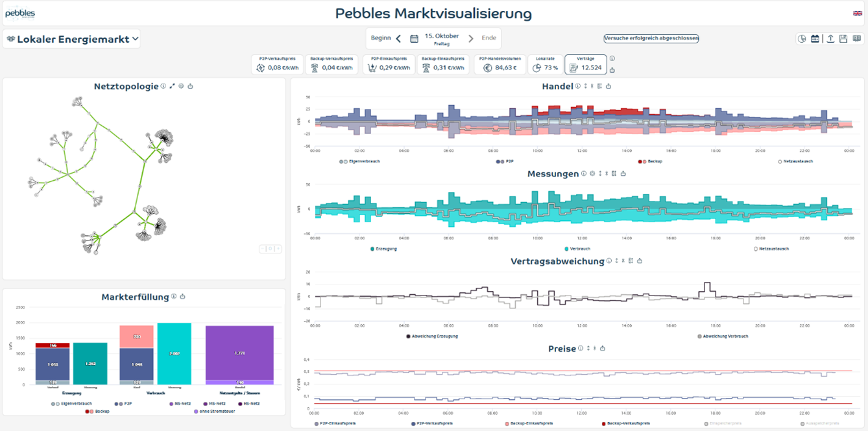Select the P2P-Handelsvolumen KPI card
The width and height of the screenshot is (868, 431).
pos(500,64)
